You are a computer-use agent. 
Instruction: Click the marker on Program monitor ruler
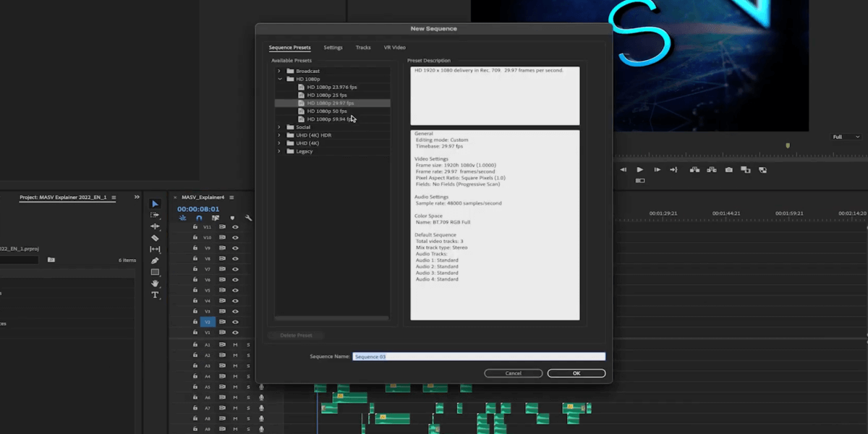(788, 145)
